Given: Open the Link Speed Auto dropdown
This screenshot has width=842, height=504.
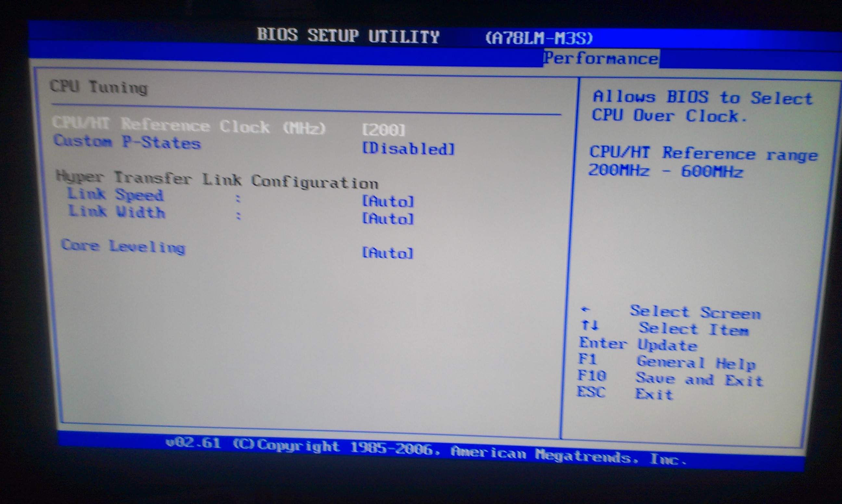Looking at the screenshot, I should coord(388,201).
